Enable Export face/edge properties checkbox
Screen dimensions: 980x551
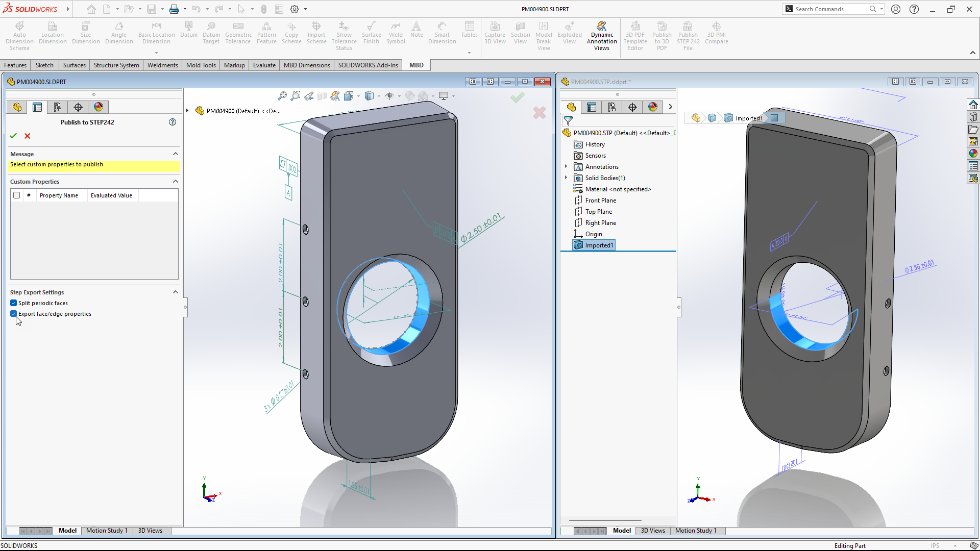pos(13,314)
